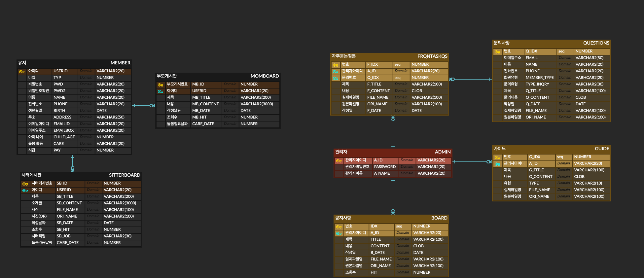Image resolution: width=644 pixels, height=278 pixels.
Task: Select the BOARD table title
Action: pyautogui.click(x=439, y=218)
